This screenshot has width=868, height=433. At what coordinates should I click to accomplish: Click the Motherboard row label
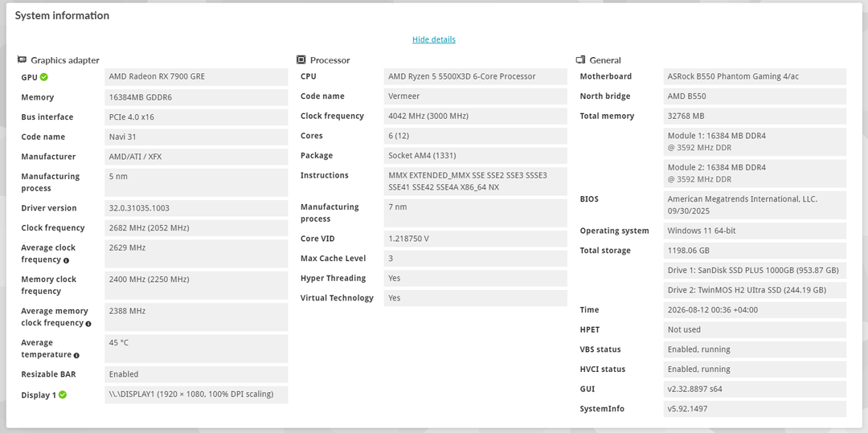pyautogui.click(x=606, y=76)
